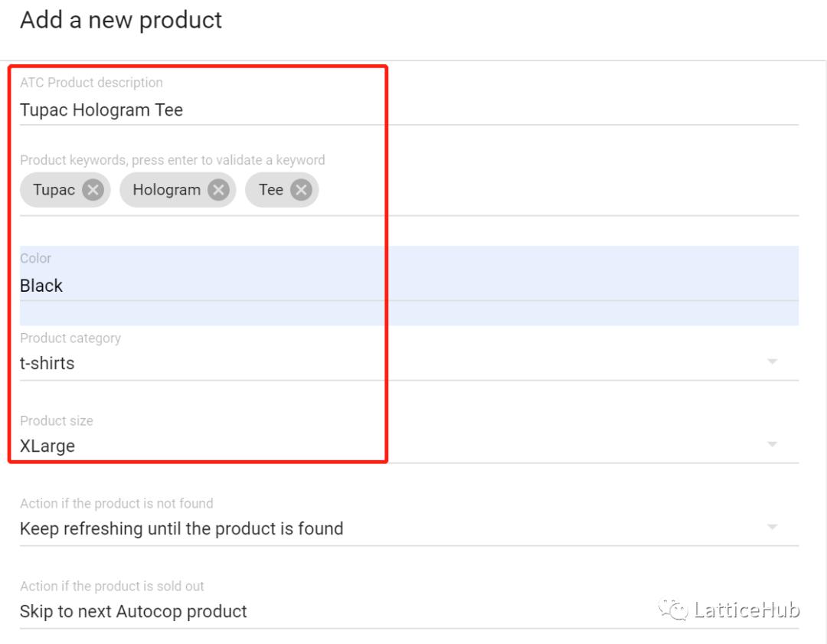
Task: Remove the Tee keyword via its X icon
Action: click(x=301, y=190)
